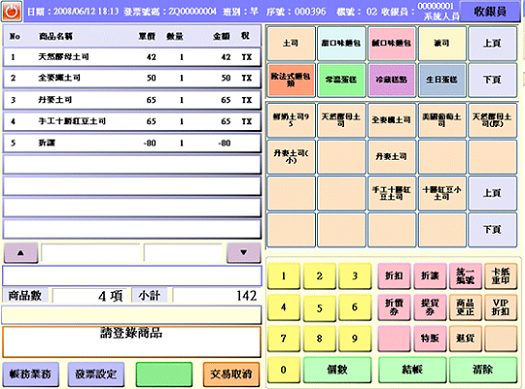
Task: Select the 土司 category
Action: tap(291, 43)
